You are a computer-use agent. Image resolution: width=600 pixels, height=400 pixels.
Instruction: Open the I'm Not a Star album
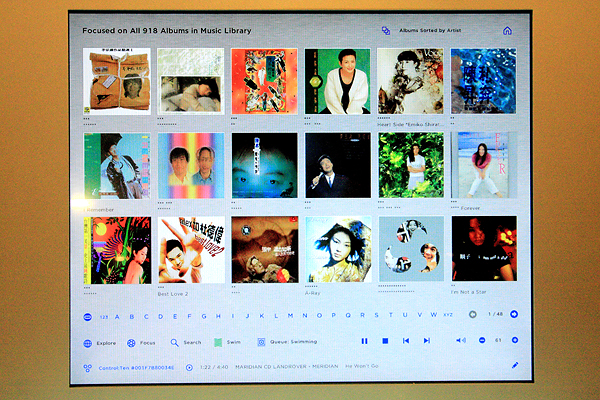coord(484,248)
